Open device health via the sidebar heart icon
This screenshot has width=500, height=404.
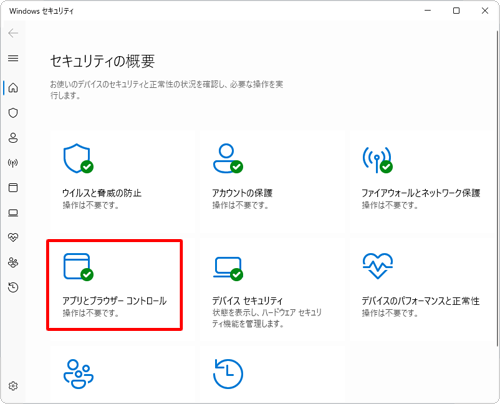(13, 237)
